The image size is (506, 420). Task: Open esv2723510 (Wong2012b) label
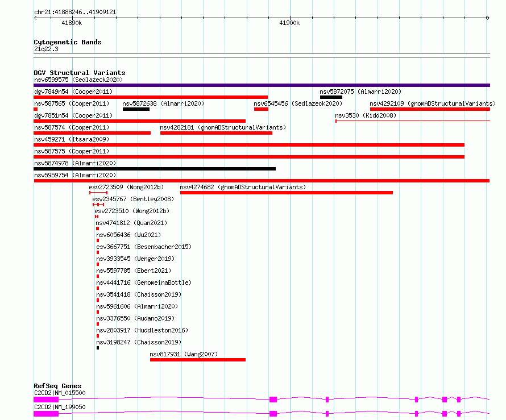tap(132, 211)
